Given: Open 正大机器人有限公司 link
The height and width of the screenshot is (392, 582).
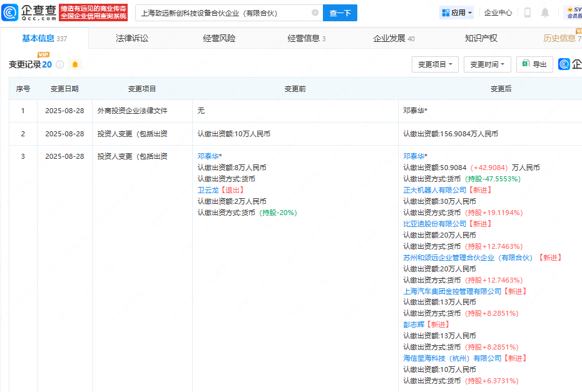Looking at the screenshot, I should 435,190.
